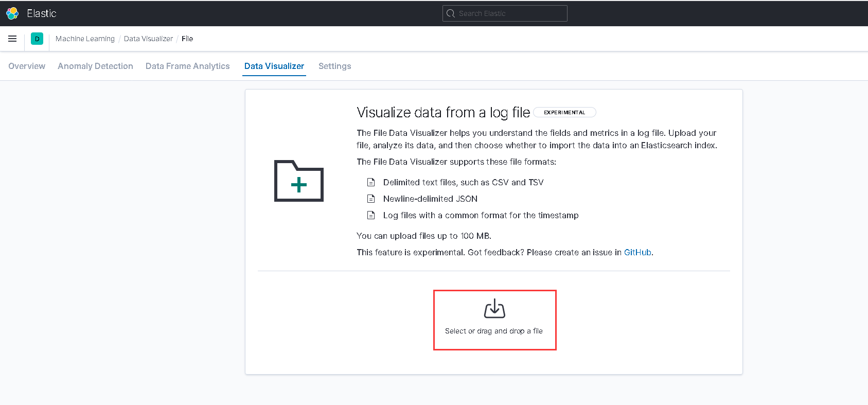Click the 'Select or drag and drop a file' text
868x405 pixels.
494,331
